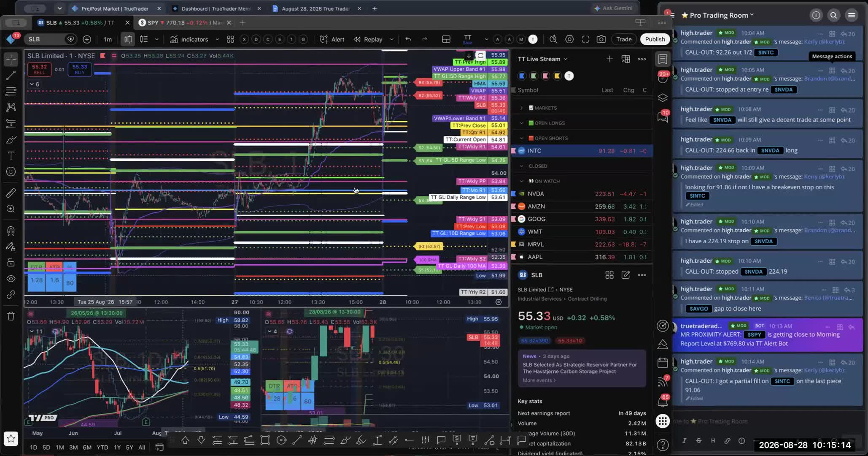Viewport: 868px width, 456px height.
Task: Hide all drawings with the eye icon
Action: coord(11,279)
